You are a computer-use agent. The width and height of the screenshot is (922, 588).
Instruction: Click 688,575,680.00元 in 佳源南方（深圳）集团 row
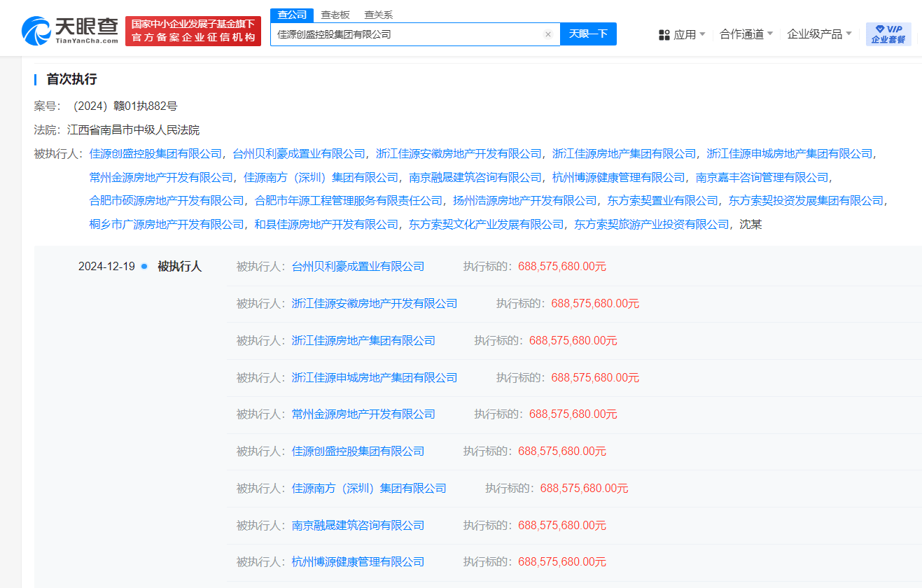[585, 488]
